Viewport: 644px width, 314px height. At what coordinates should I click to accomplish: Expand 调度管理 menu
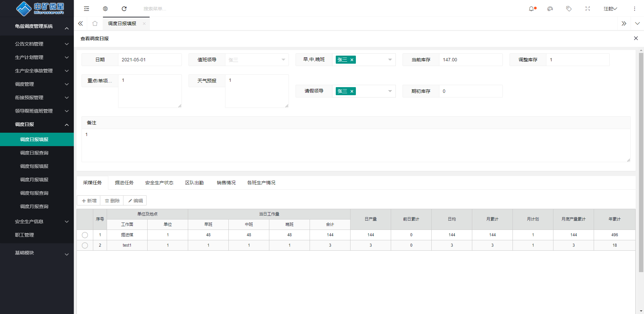(37, 84)
